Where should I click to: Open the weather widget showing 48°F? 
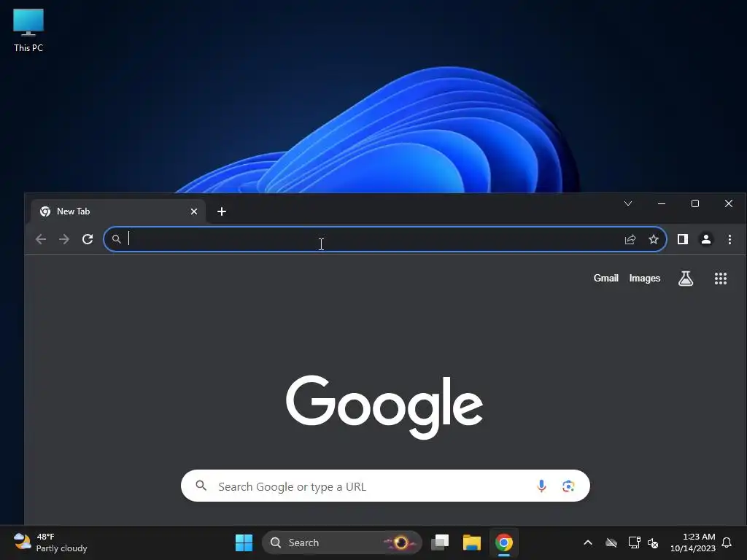click(50, 542)
